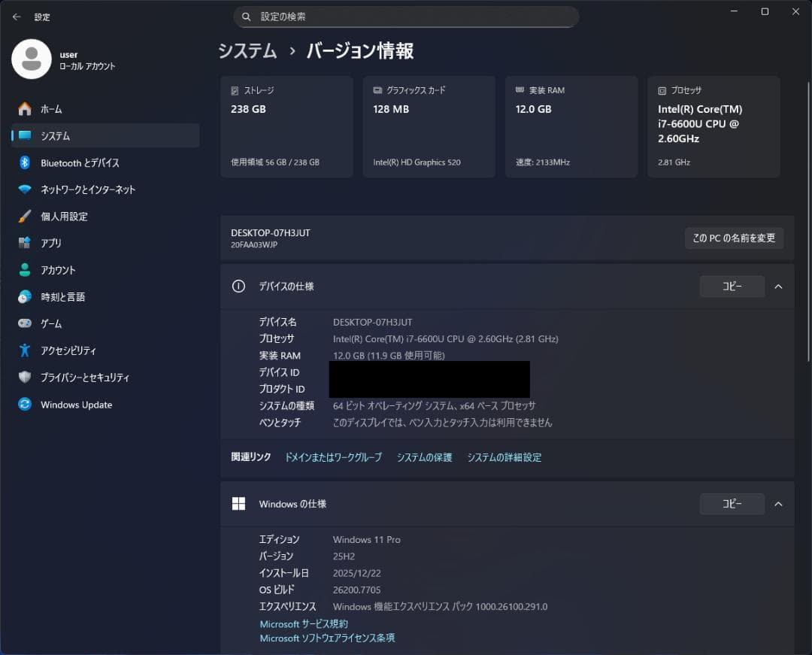
Task: Click the back arrow at top left
Action: tap(16, 17)
